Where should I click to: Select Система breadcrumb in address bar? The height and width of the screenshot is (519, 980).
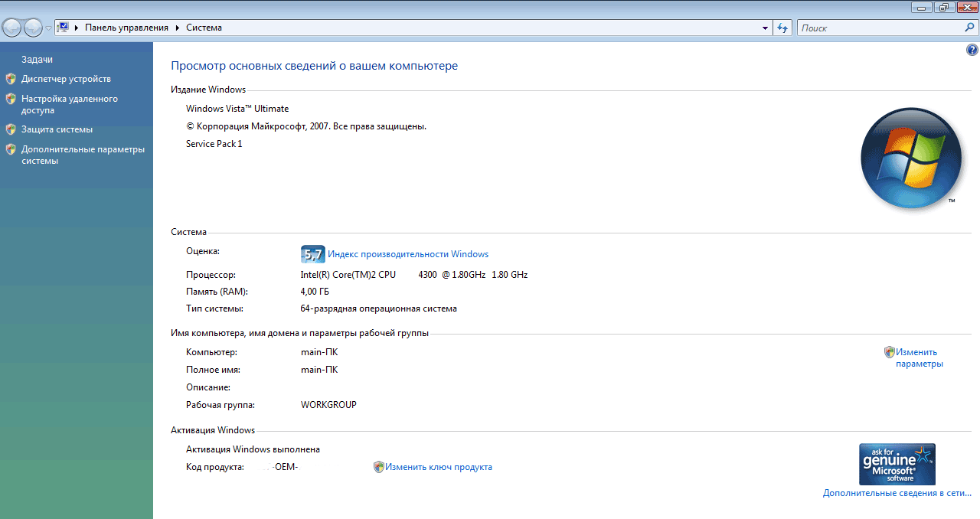point(204,28)
